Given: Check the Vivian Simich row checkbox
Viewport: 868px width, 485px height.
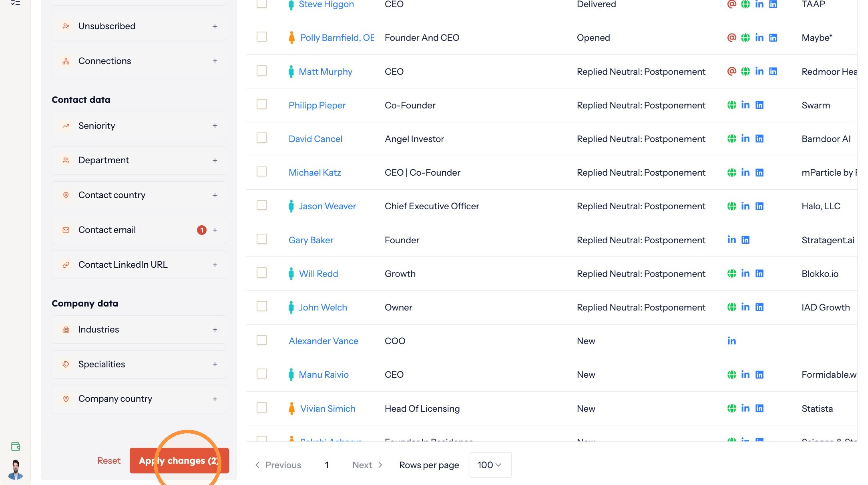Looking at the screenshot, I should click(262, 407).
